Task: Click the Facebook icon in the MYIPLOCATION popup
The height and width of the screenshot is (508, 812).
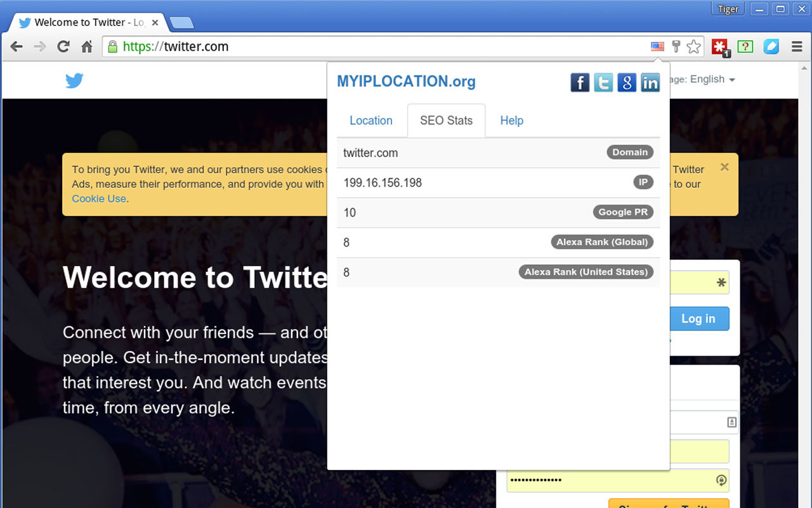Action: [x=580, y=83]
